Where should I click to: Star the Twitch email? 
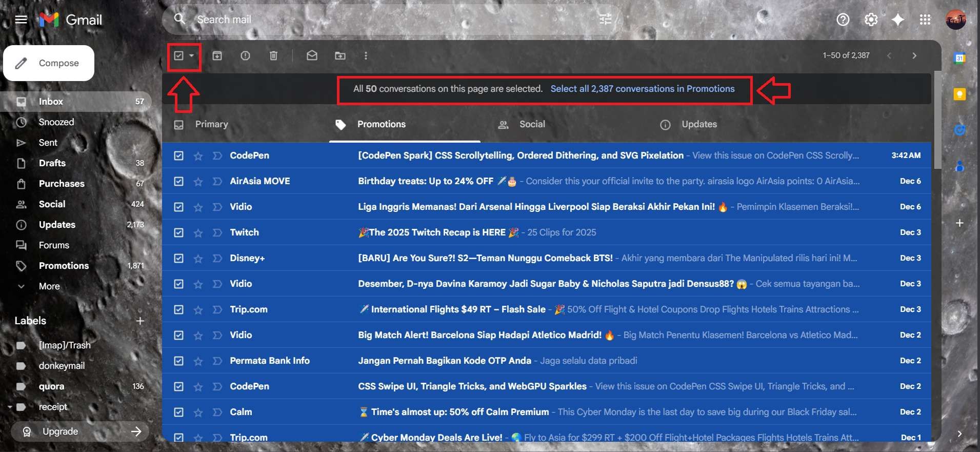198,233
